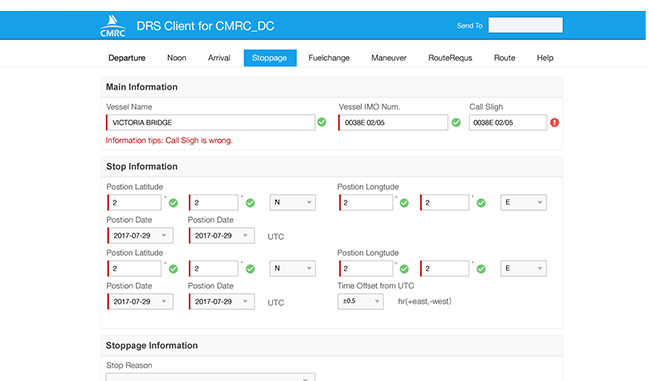Click checkmark after first longitude minutes field
Image resolution: width=649 pixels, height=381 pixels.
(481, 203)
